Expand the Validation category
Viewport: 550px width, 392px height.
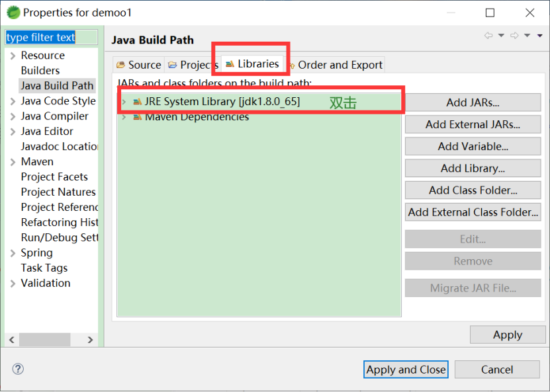pos(13,284)
